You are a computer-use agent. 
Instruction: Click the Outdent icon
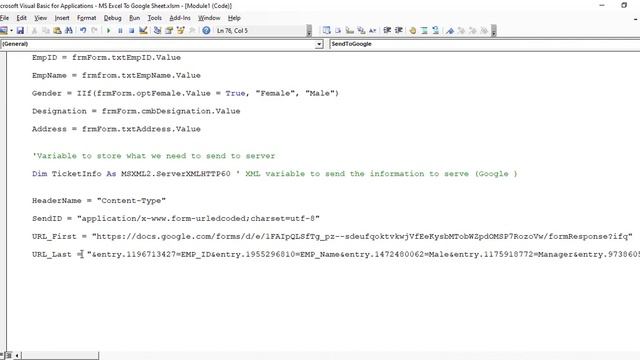398,31
